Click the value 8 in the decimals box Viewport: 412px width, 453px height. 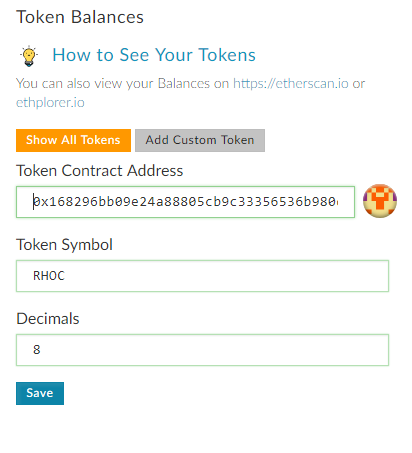click(37, 350)
